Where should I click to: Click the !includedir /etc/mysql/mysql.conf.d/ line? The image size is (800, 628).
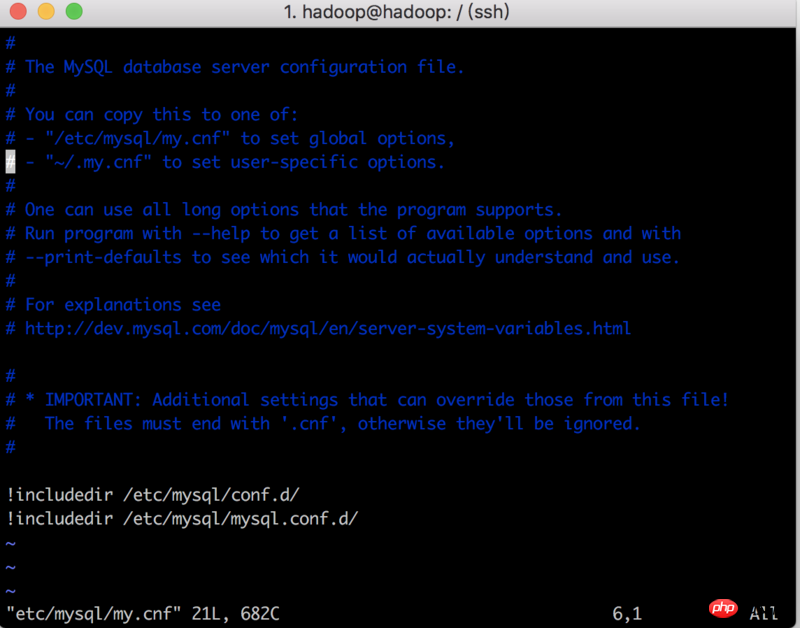click(x=182, y=519)
